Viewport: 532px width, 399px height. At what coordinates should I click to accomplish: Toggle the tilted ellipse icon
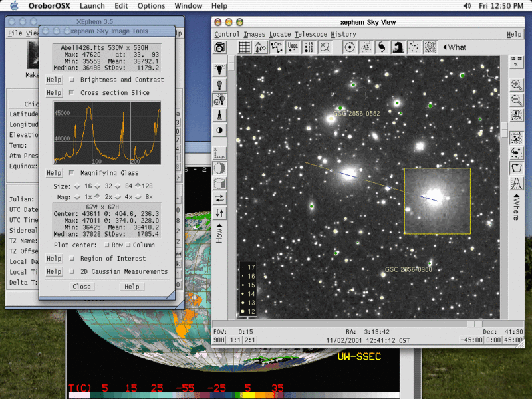pyautogui.click(x=325, y=47)
